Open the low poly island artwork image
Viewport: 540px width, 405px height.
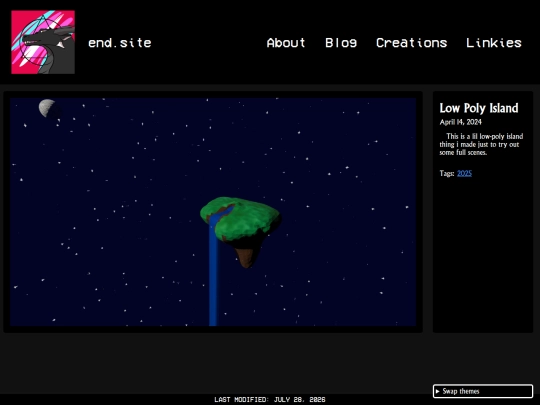pos(213,212)
